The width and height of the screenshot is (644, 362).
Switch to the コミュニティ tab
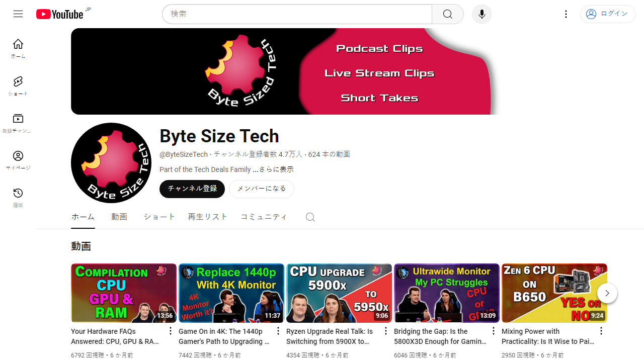point(264,217)
